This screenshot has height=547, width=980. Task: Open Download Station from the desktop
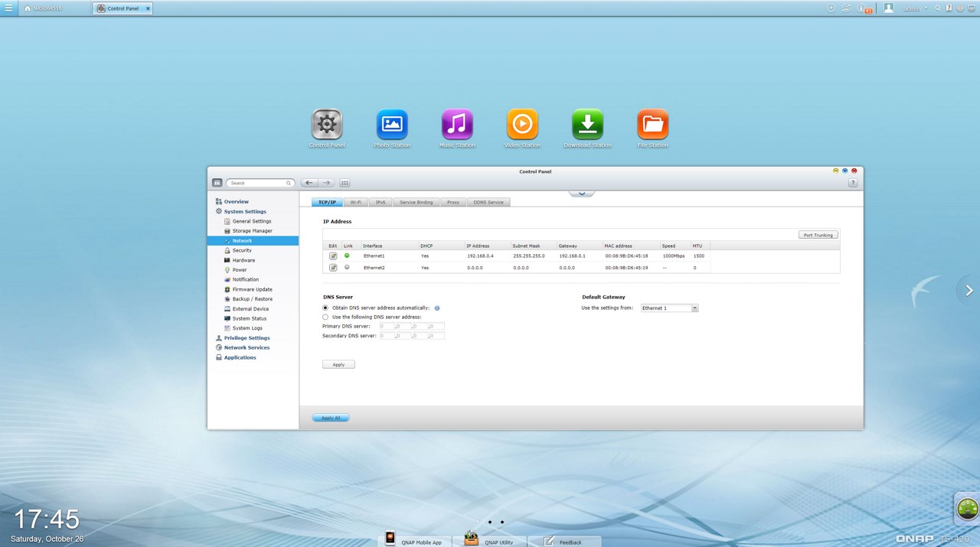pos(587,125)
